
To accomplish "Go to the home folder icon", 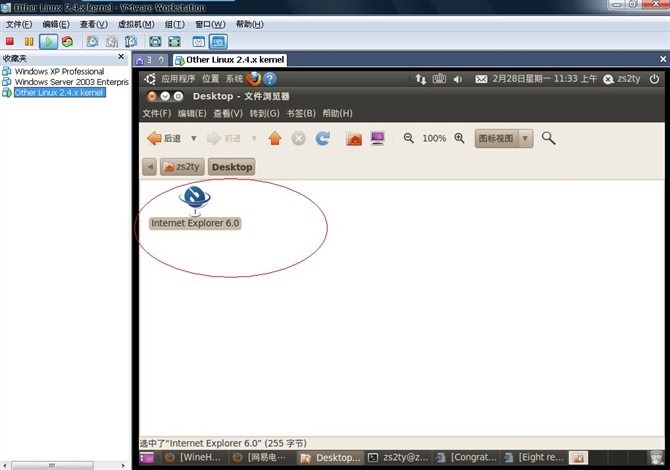I will click(x=354, y=138).
